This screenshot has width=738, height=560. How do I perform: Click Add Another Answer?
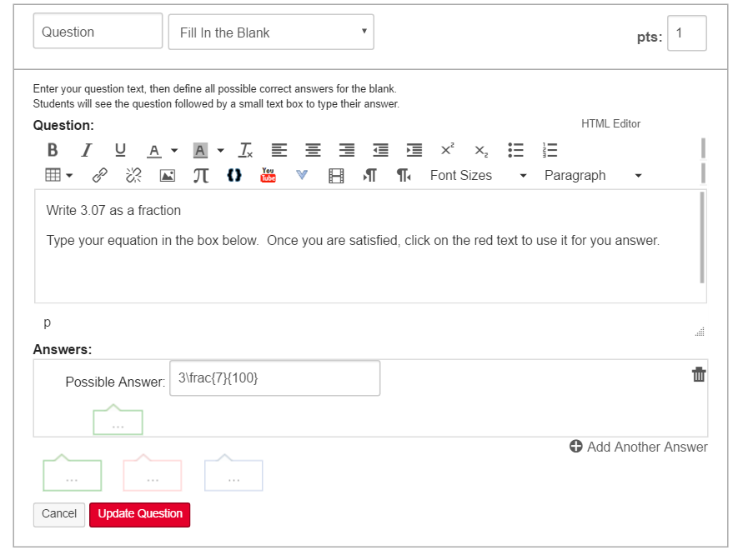click(639, 447)
